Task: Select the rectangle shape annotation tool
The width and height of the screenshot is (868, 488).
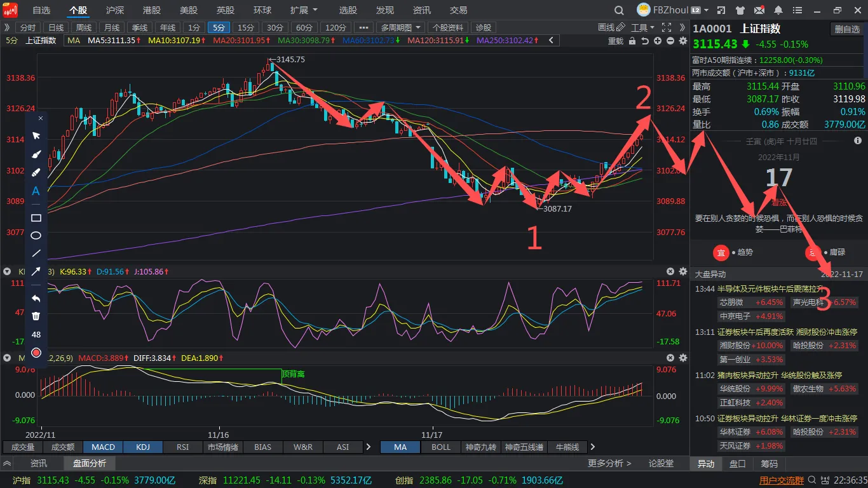Action: click(36, 218)
